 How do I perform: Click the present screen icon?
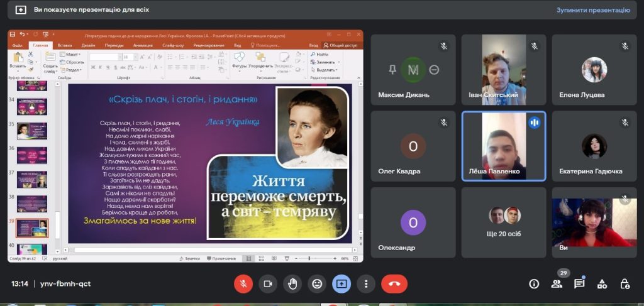point(341,284)
